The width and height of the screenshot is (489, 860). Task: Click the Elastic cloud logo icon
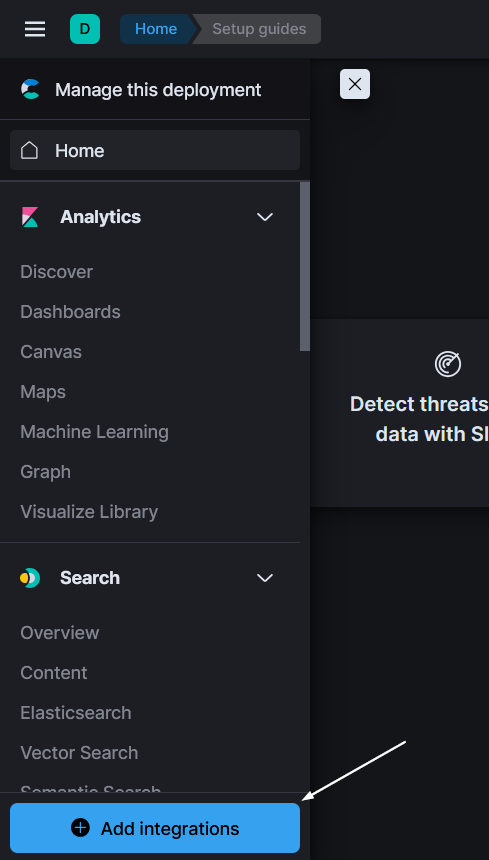30,89
